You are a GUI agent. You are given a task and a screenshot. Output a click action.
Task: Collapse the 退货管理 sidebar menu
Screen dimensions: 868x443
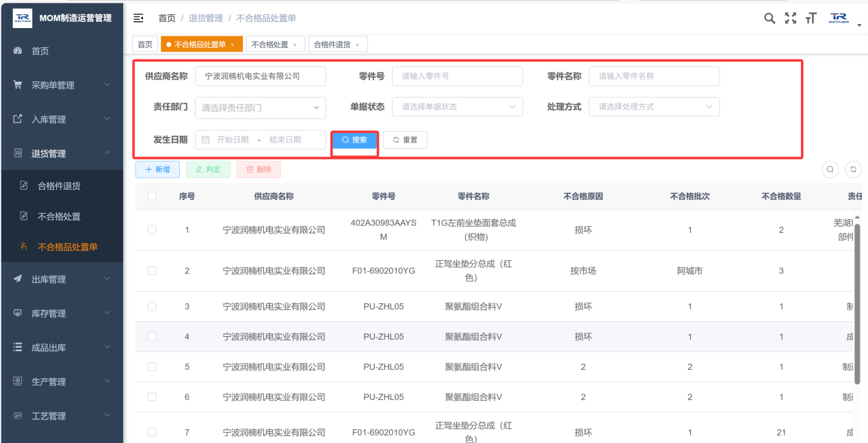pyautogui.click(x=62, y=153)
